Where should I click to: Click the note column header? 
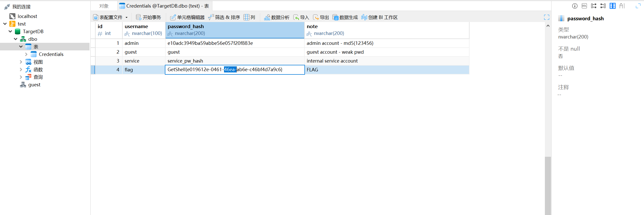click(x=387, y=30)
